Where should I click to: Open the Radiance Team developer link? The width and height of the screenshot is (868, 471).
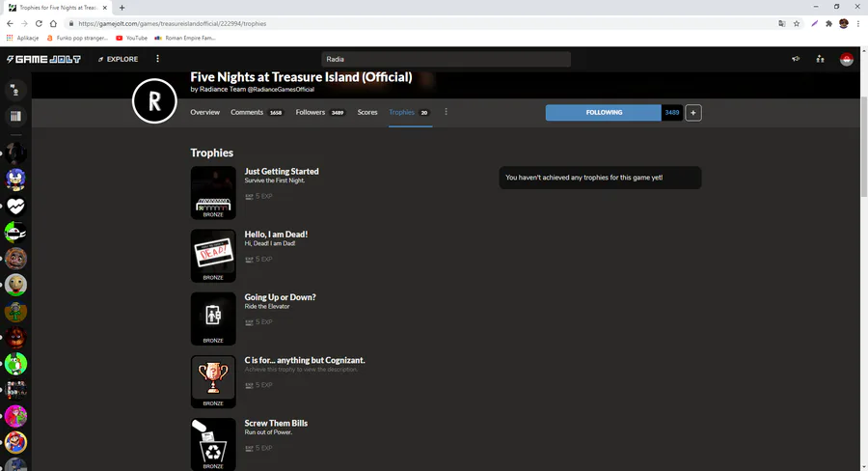coord(253,89)
